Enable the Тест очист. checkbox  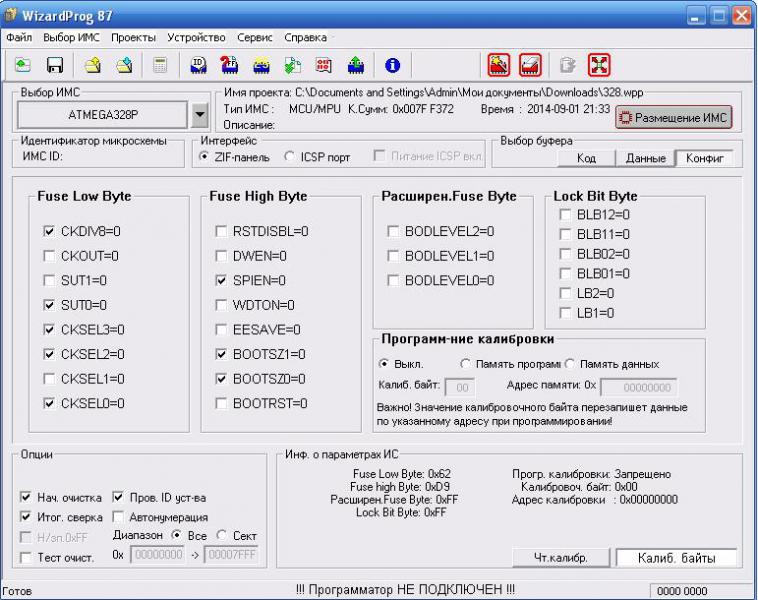[x=26, y=557]
